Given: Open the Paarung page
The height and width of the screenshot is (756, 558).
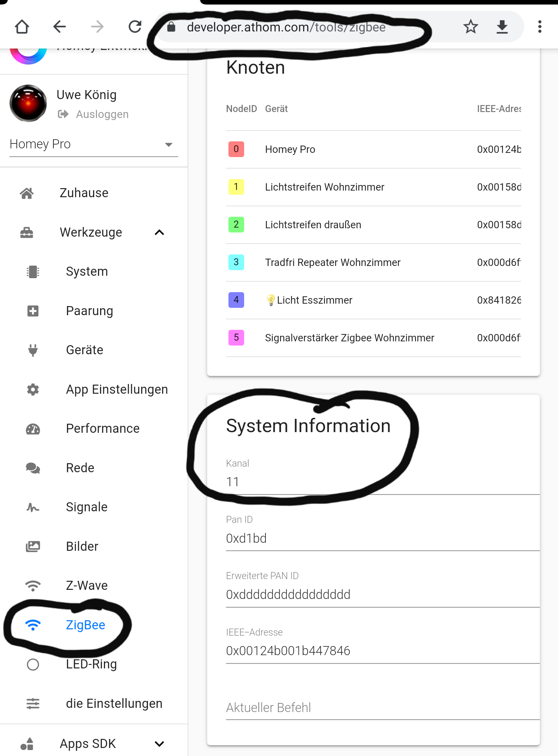Looking at the screenshot, I should pos(89,311).
